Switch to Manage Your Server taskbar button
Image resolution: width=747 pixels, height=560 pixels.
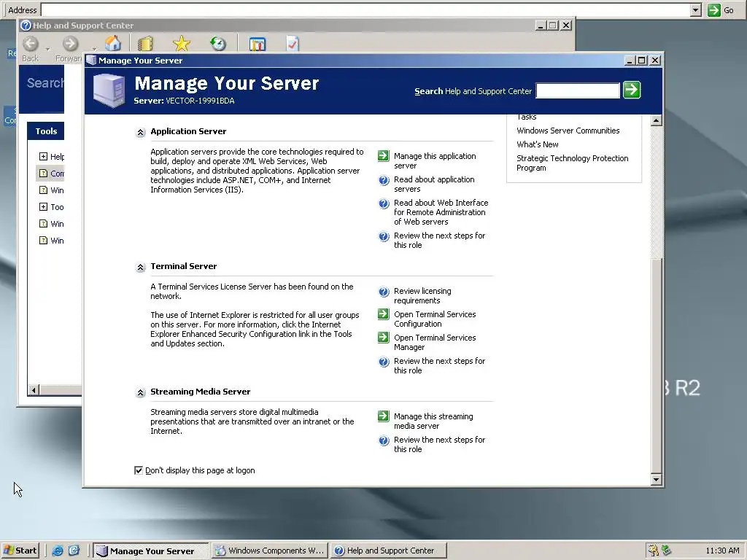[150, 551]
